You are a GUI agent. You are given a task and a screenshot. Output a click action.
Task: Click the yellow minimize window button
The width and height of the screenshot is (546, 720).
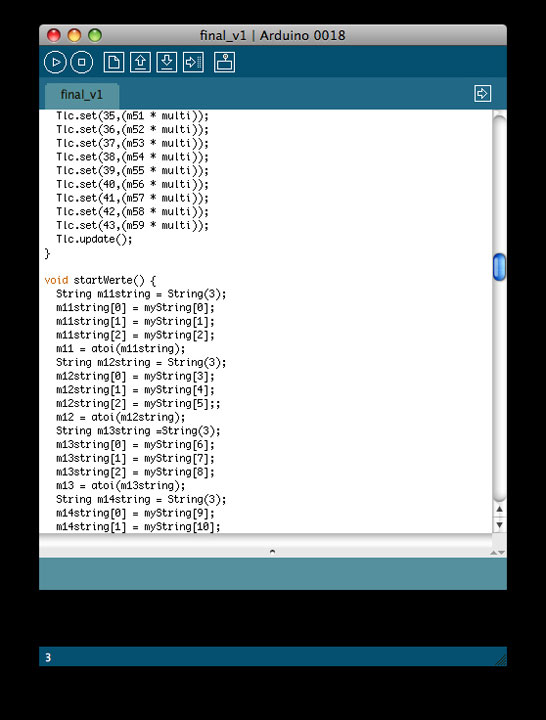point(74,35)
